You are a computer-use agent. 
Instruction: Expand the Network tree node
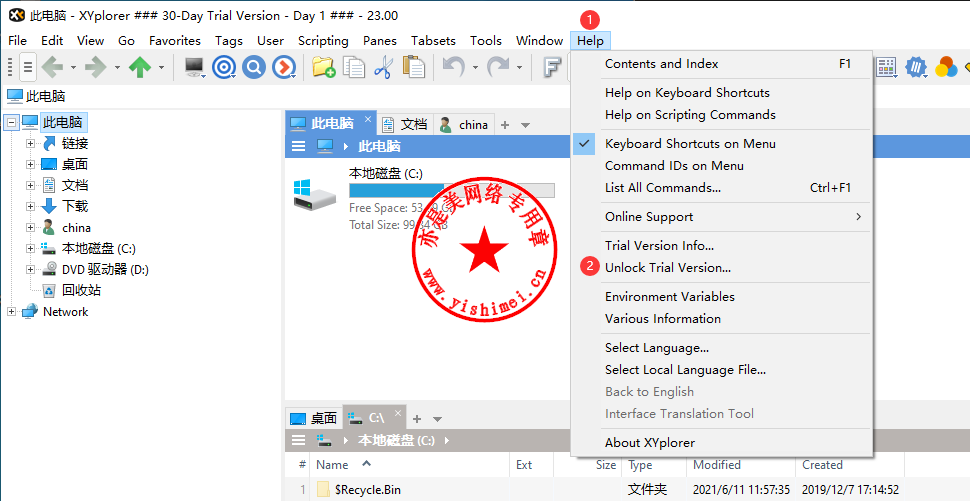tap(11, 312)
